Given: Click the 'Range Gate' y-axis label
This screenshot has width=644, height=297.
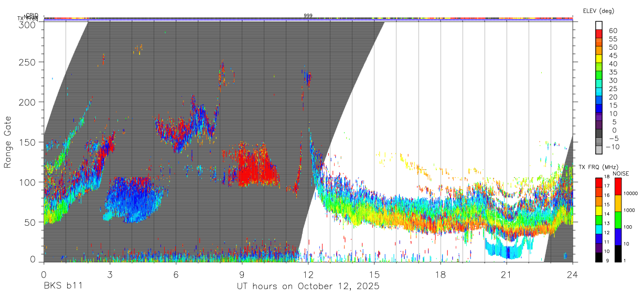Looking at the screenshot, I should pos(8,142).
